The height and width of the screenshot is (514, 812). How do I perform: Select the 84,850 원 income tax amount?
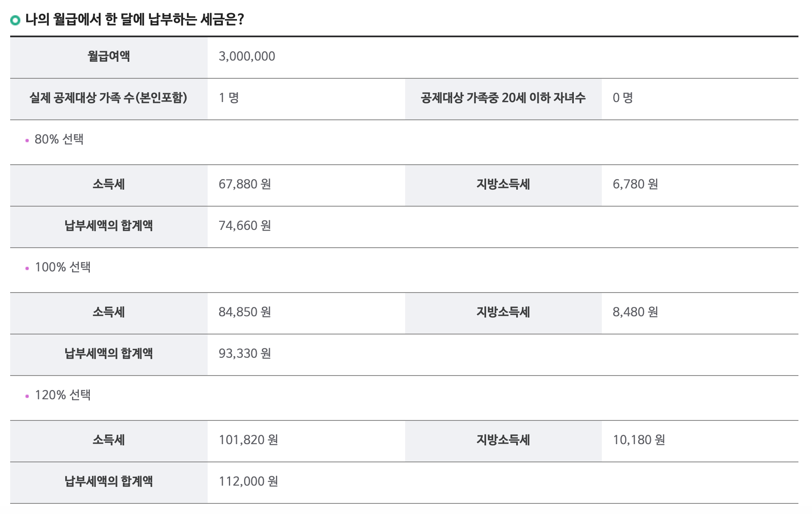point(245,312)
